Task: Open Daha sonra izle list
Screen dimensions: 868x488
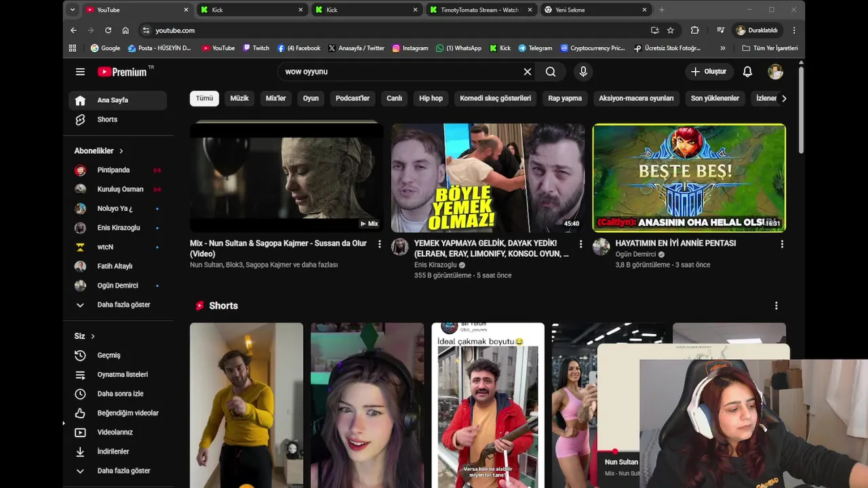Action: [118, 394]
